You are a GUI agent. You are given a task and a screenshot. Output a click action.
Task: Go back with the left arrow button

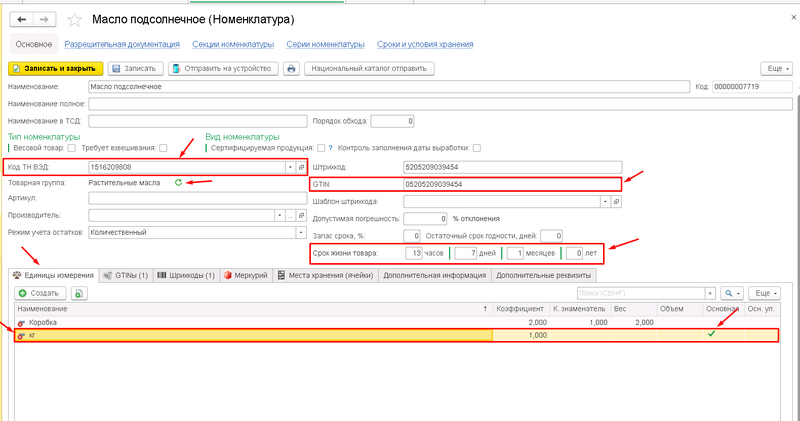coord(21,19)
